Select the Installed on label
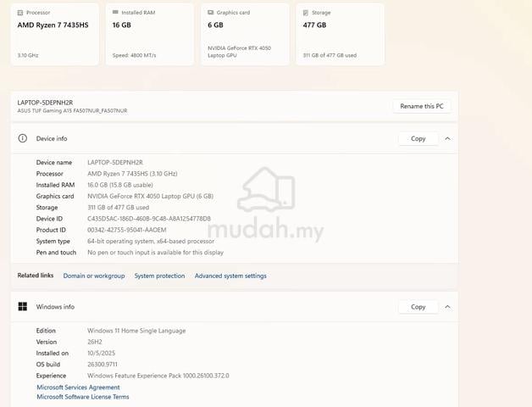 53,353
